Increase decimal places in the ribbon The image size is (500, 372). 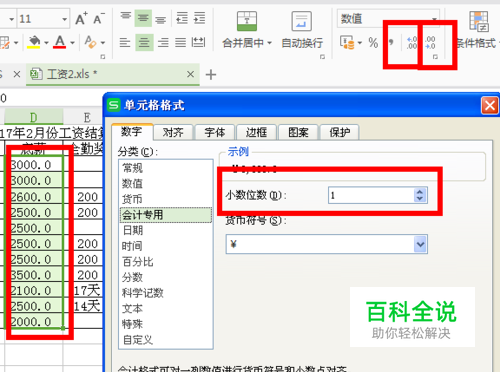coord(412,42)
